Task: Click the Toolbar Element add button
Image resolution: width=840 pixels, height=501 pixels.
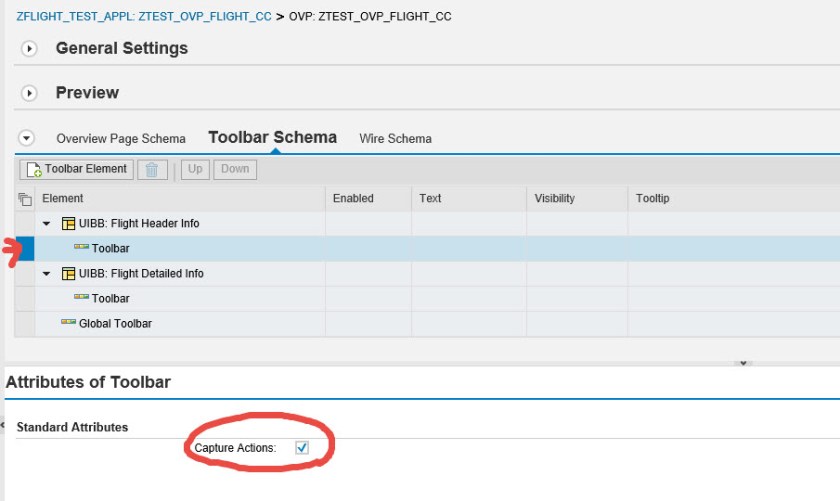Action: pos(77,169)
